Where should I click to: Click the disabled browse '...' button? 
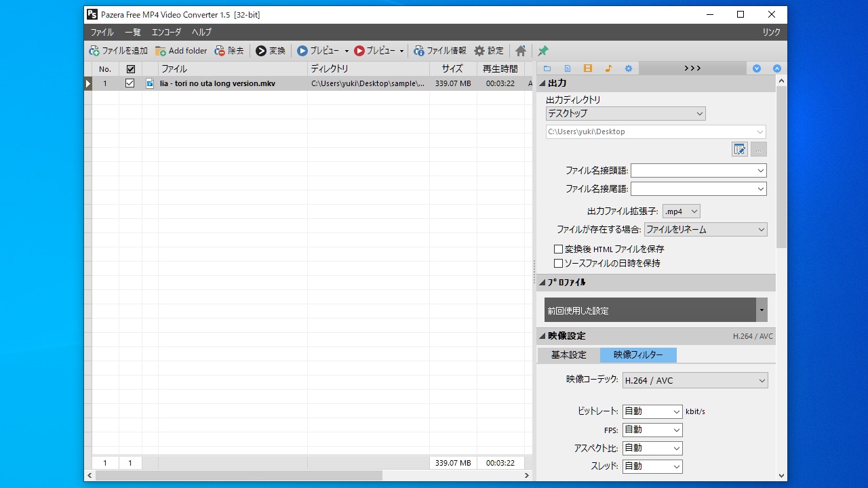point(759,149)
